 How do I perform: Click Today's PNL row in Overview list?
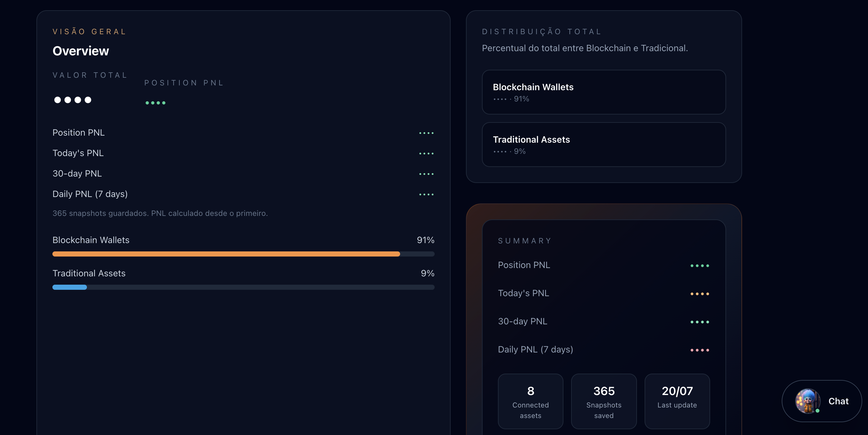[243, 154]
